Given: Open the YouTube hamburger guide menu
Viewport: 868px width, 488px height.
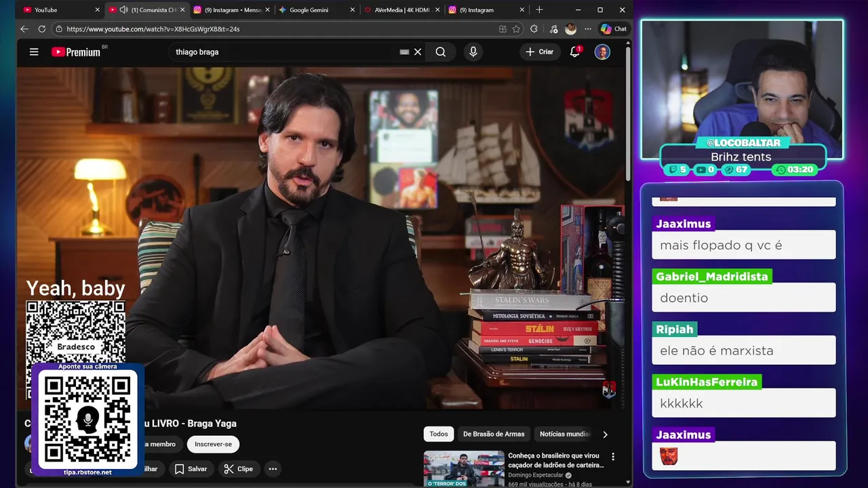Looking at the screenshot, I should point(34,52).
